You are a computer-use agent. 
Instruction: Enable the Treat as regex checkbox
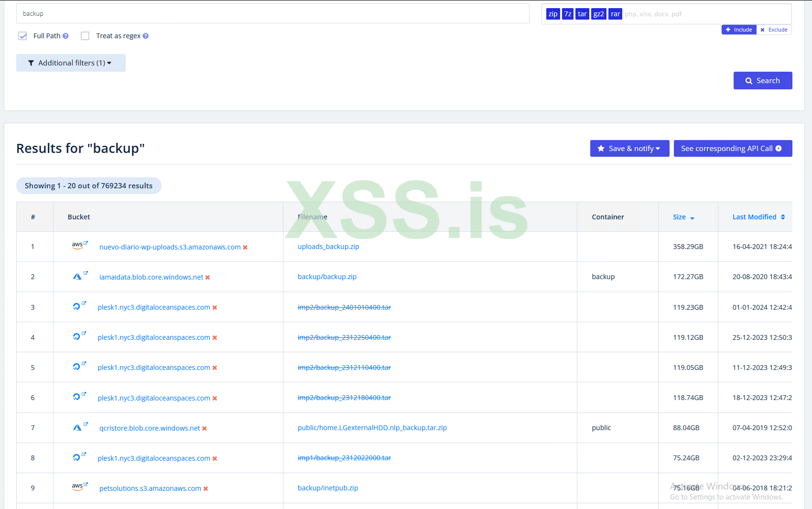(85, 36)
